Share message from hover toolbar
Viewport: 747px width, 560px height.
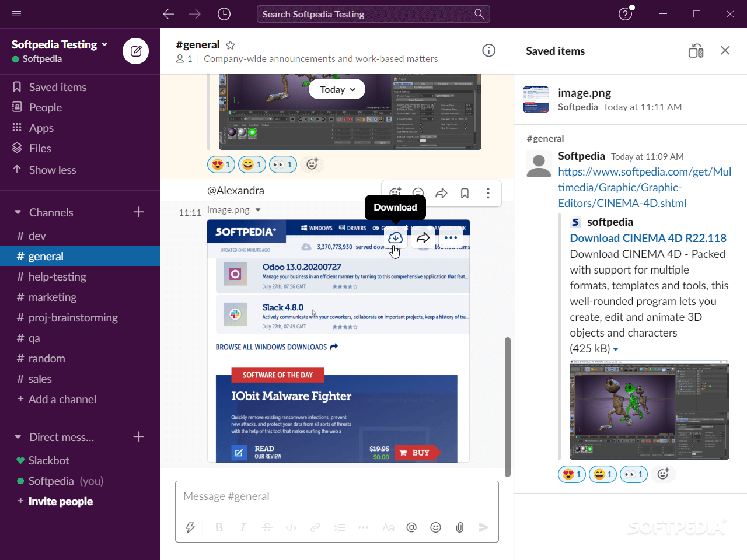[x=441, y=193]
